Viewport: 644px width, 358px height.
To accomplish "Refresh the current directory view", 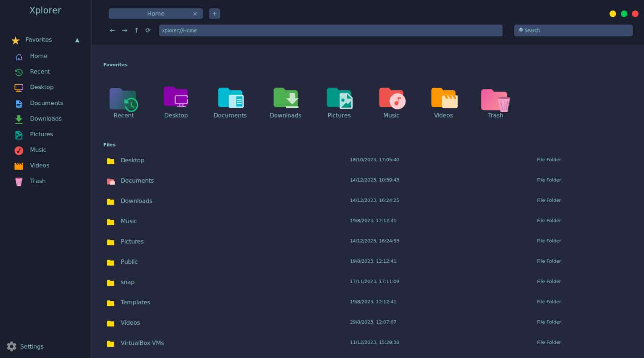I will pyautogui.click(x=148, y=30).
